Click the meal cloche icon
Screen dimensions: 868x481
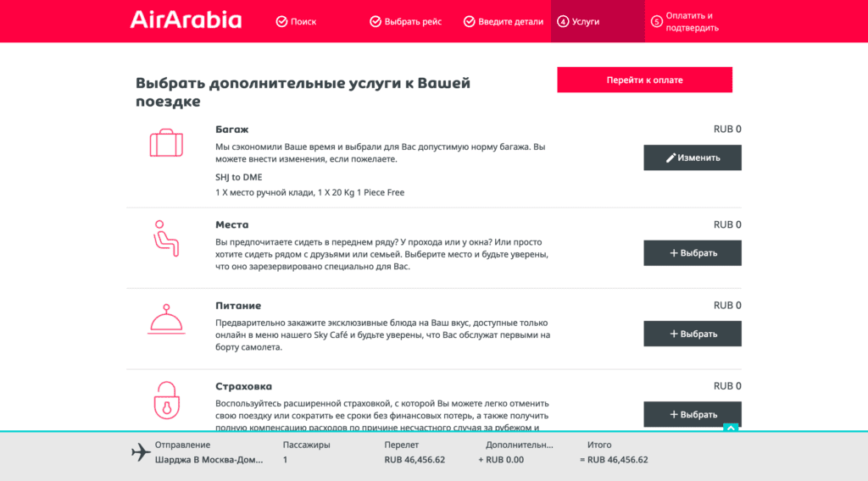(166, 319)
